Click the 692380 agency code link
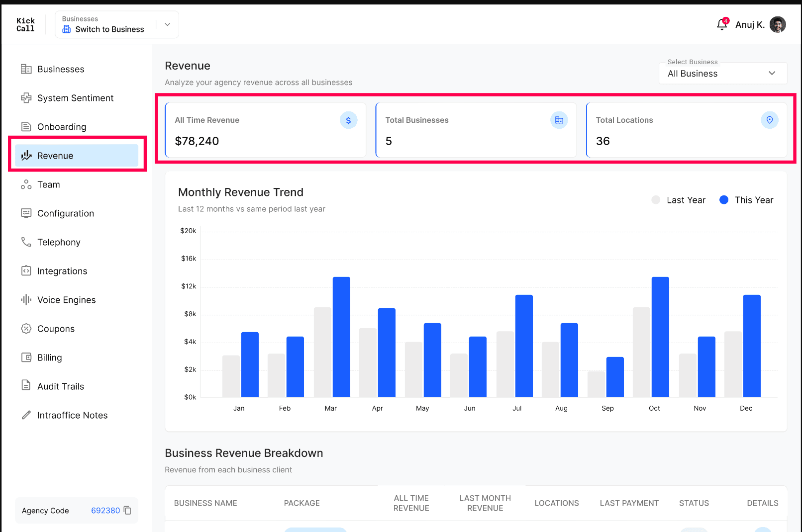802x532 pixels. pos(105,511)
